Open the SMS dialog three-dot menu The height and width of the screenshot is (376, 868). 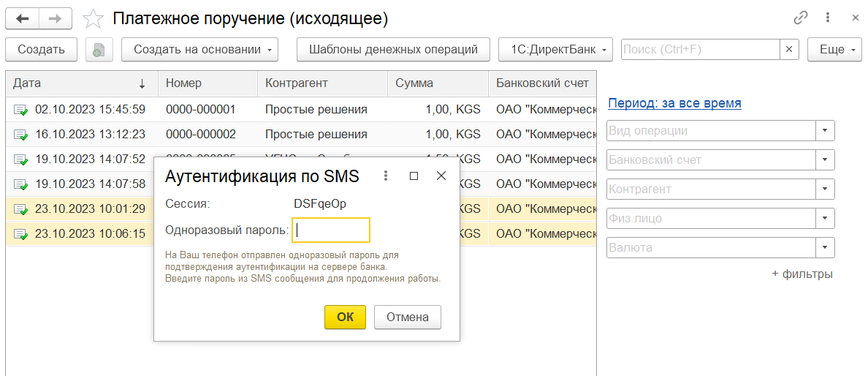[x=386, y=176]
